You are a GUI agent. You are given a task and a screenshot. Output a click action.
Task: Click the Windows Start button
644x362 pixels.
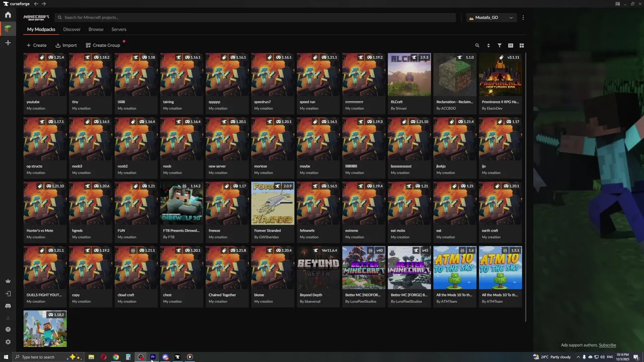pos(6,357)
